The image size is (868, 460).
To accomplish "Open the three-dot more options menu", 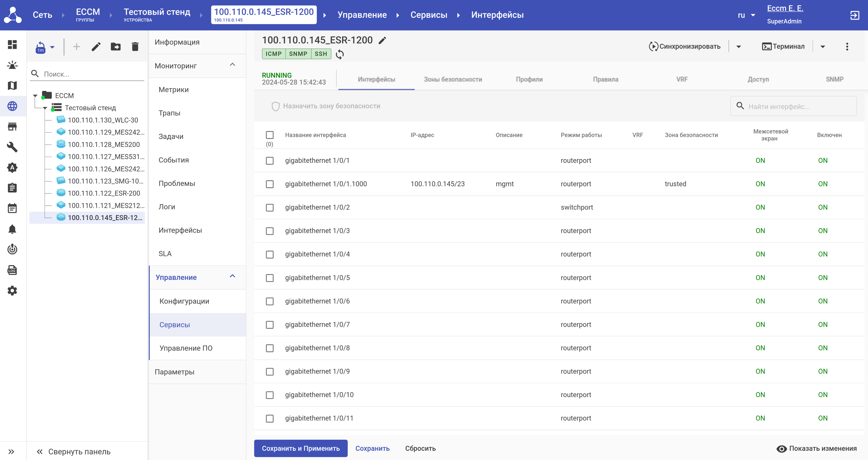I will [847, 46].
